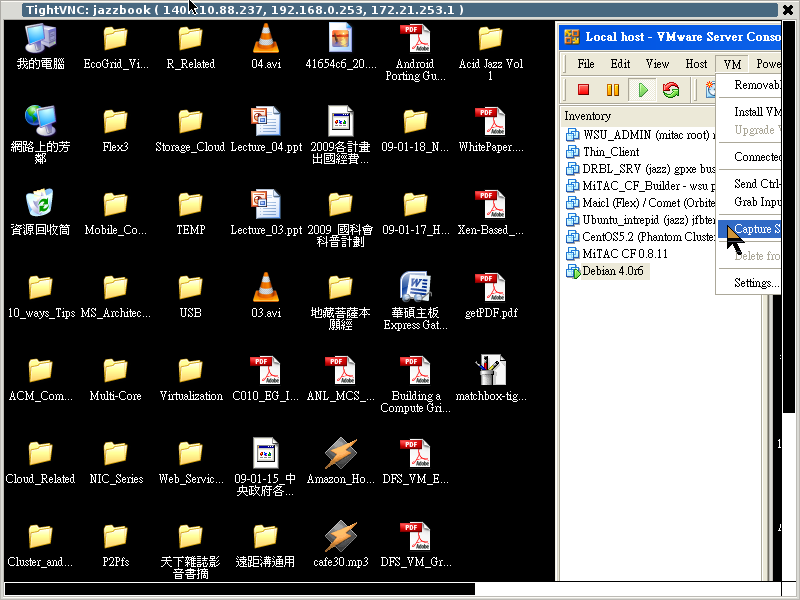This screenshot has height=600, width=800.
Task: Select the DFS_VM_E... PDF icon
Action: (x=415, y=461)
